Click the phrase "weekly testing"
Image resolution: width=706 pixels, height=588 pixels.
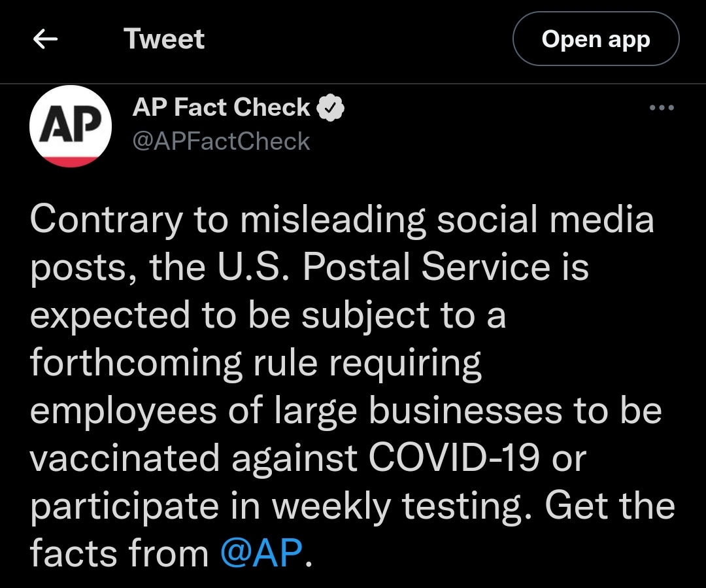coord(402,506)
